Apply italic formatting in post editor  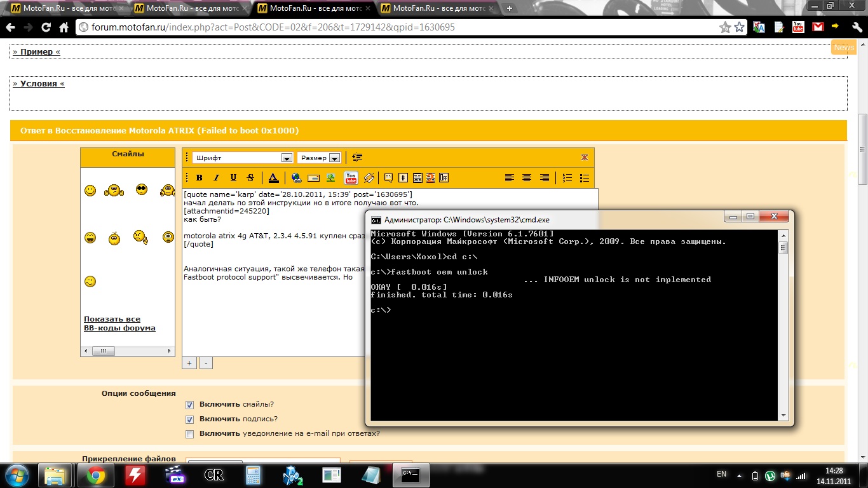click(x=216, y=178)
